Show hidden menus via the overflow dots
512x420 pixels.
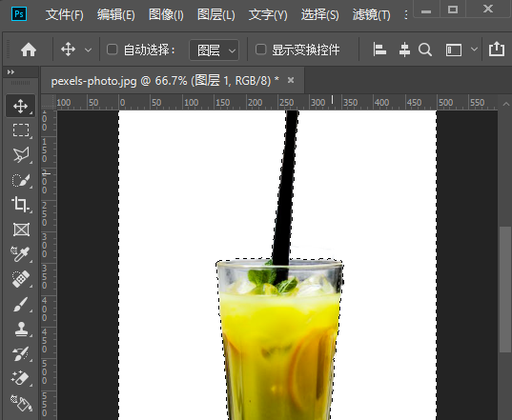405,14
